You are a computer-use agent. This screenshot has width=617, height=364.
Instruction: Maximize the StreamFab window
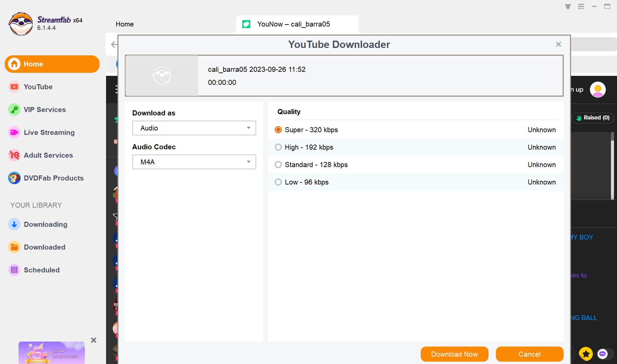[607, 6]
